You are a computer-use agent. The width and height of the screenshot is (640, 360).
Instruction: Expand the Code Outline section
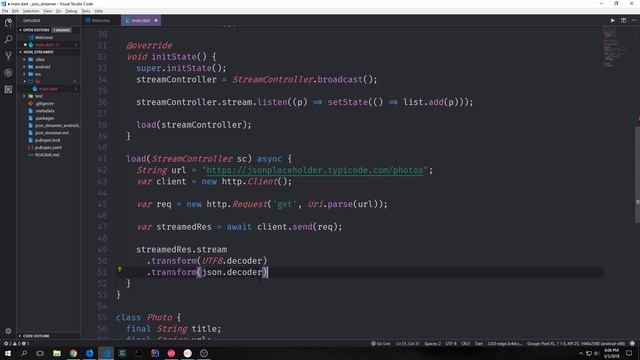(48, 336)
